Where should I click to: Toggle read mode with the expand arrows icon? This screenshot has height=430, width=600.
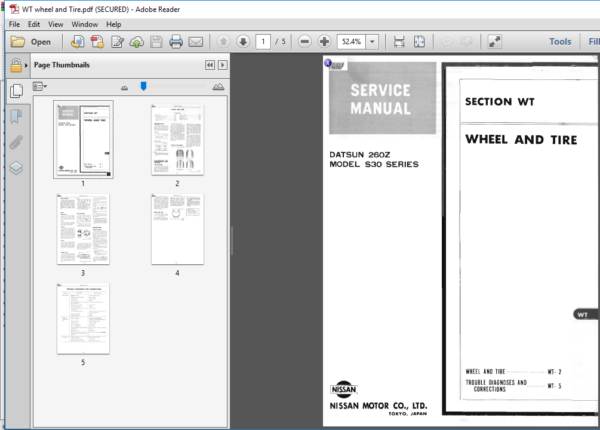tap(495, 41)
